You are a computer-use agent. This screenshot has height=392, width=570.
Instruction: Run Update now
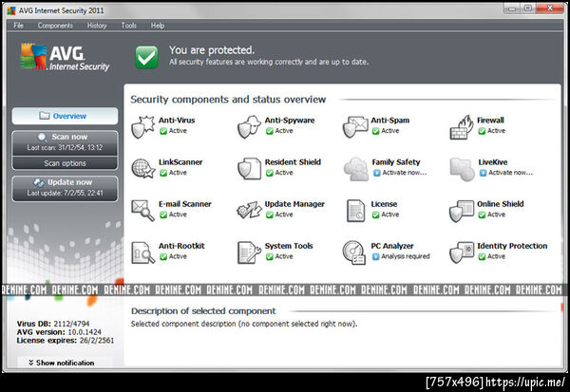click(x=65, y=188)
